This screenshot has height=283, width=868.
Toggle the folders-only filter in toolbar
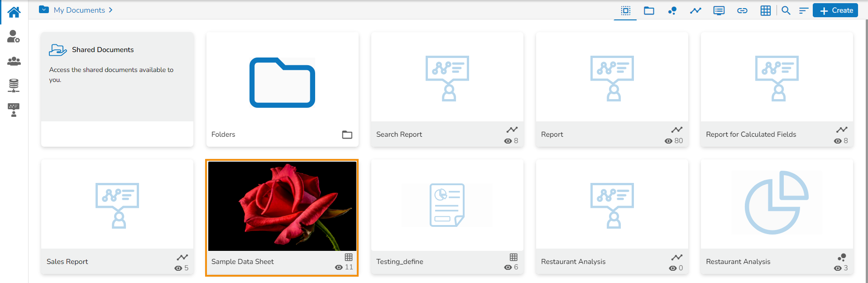pos(649,10)
